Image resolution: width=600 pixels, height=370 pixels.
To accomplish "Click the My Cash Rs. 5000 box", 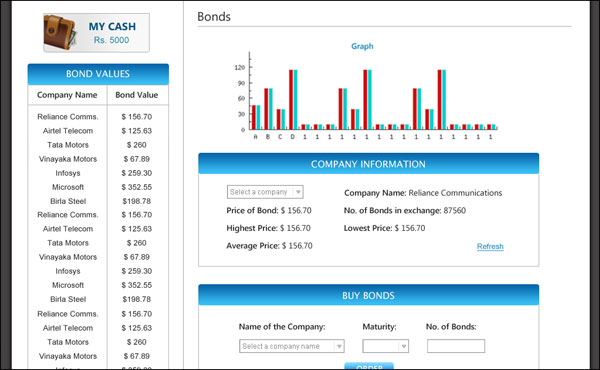I will click(x=96, y=33).
